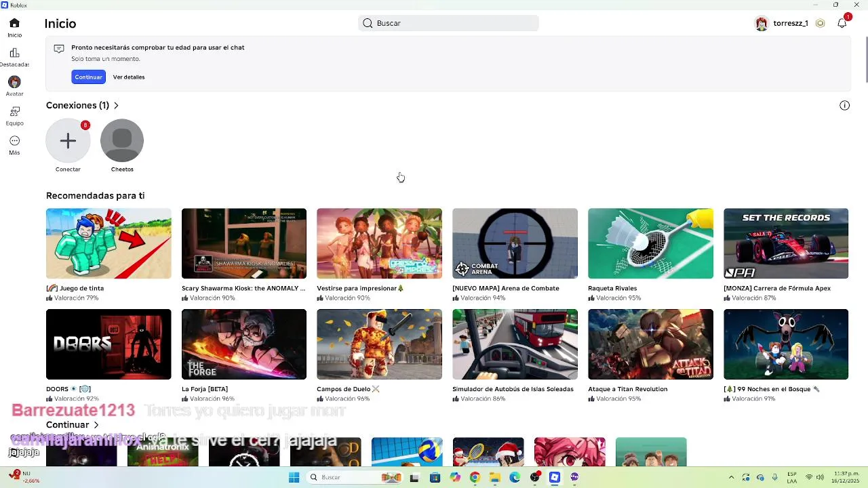The height and width of the screenshot is (488, 868).
Task: Open File Explorer from the taskbar
Action: click(x=495, y=477)
